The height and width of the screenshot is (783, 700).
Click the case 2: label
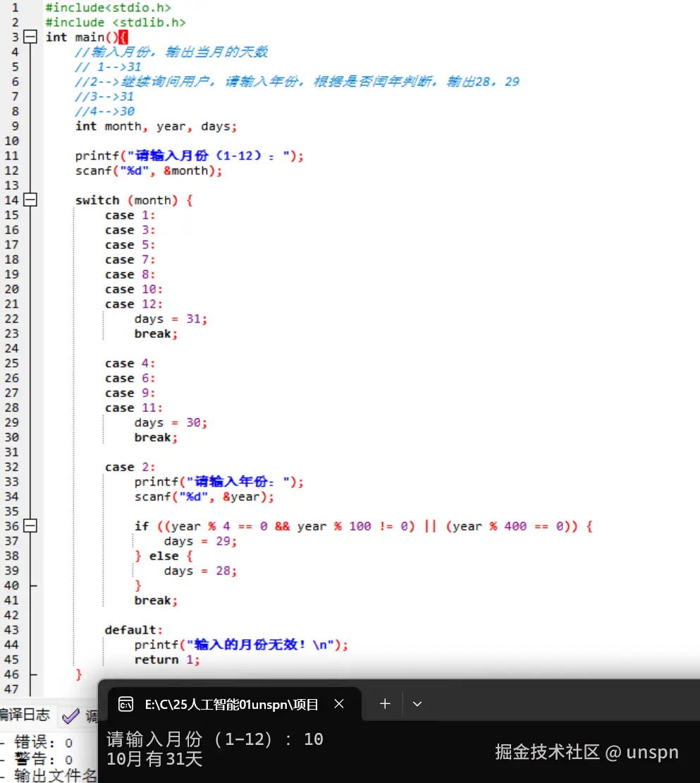[x=130, y=467]
